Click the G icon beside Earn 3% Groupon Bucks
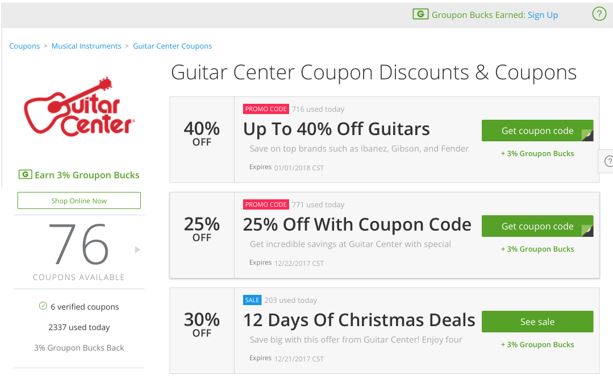Viewport: 613px width, 378px height. tap(25, 174)
